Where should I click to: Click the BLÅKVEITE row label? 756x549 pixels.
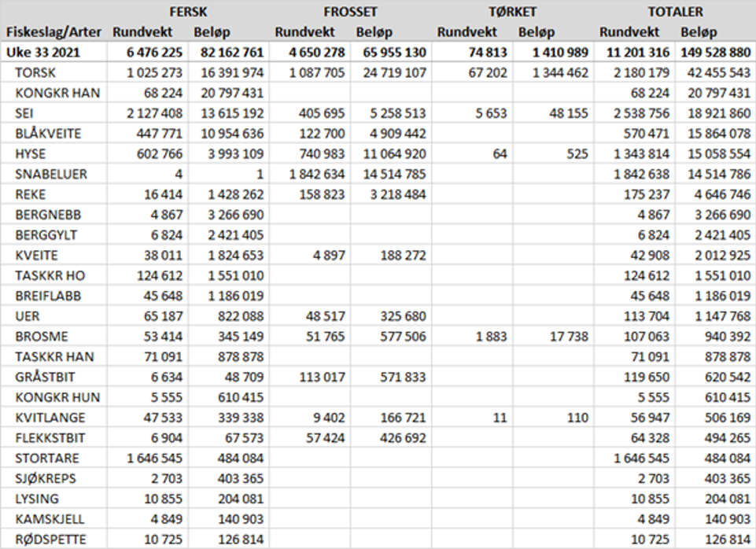coord(49,134)
